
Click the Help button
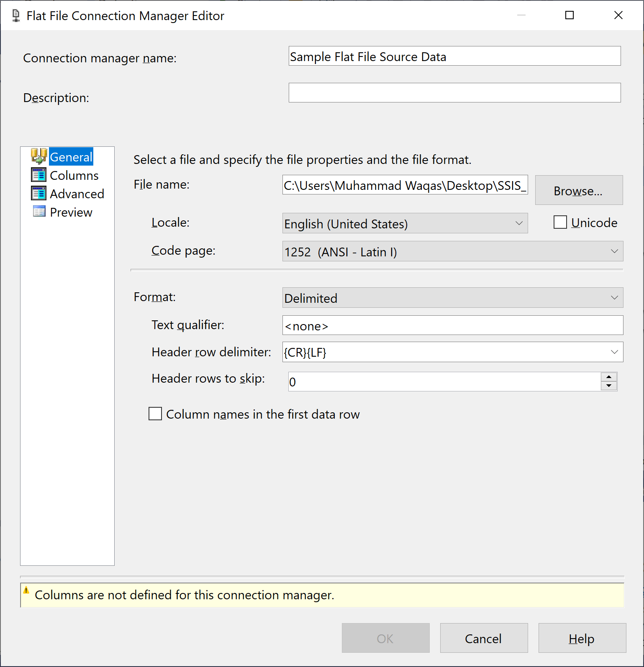tap(582, 638)
